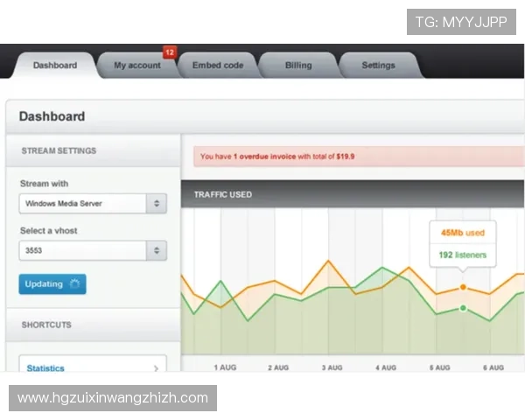Image resolution: width=525 pixels, height=420 pixels.
Task: Open the Statistics shortcut link
Action: [45, 368]
